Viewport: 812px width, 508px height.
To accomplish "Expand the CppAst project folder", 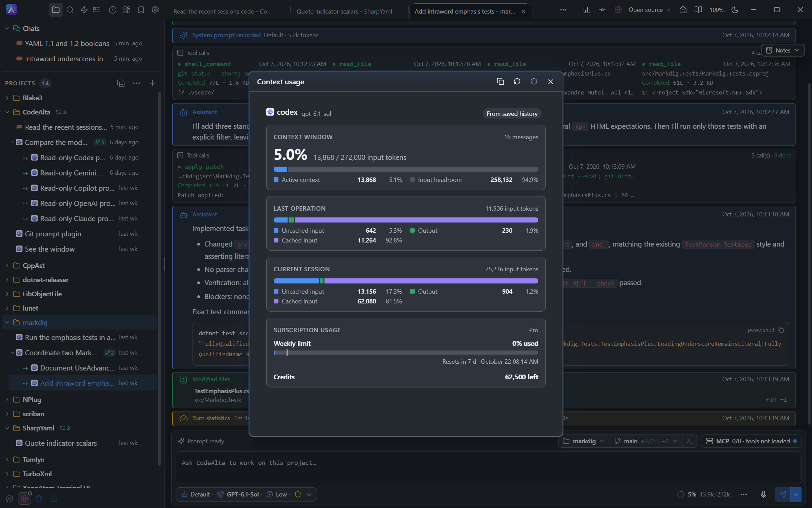I will pos(7,266).
